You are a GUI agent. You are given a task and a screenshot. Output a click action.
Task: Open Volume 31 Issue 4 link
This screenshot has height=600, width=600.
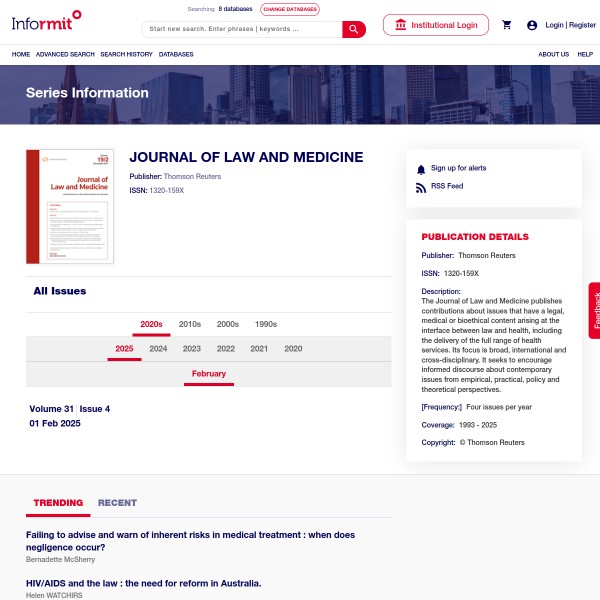[70, 409]
